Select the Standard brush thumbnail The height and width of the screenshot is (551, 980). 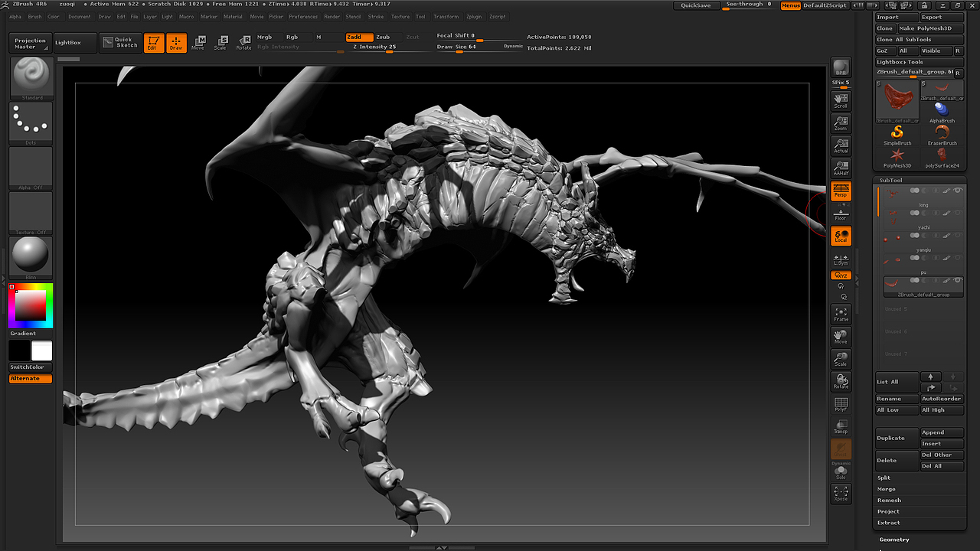pos(31,78)
